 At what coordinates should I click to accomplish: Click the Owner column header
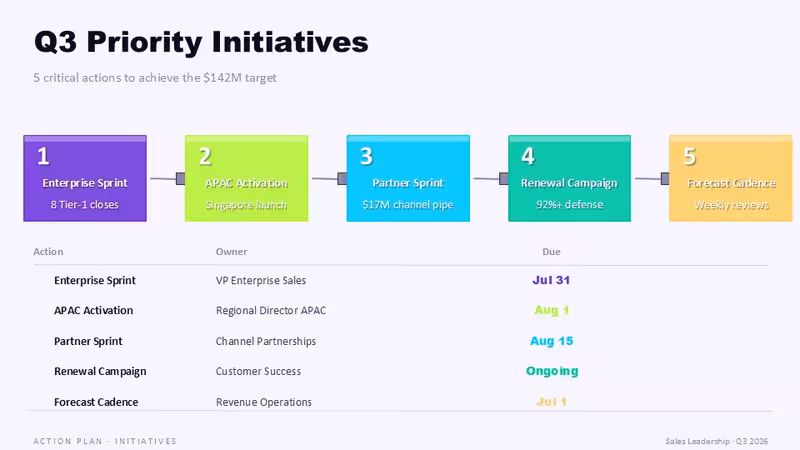231,252
